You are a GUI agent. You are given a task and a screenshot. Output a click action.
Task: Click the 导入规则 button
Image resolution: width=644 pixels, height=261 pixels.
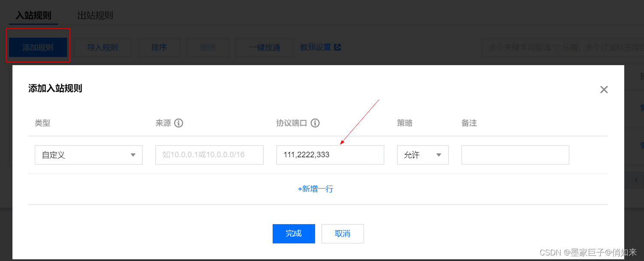click(102, 47)
